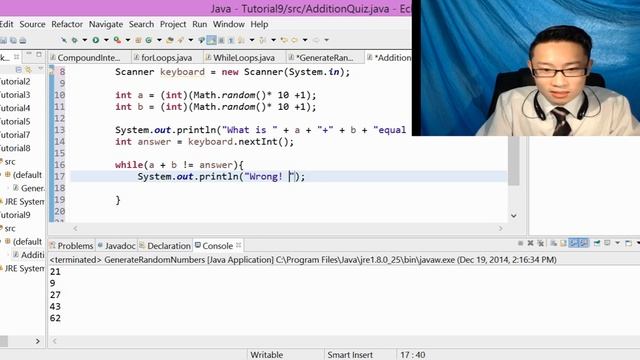This screenshot has width=640, height=360.
Task: Open the Navigate menu
Action: (106, 24)
